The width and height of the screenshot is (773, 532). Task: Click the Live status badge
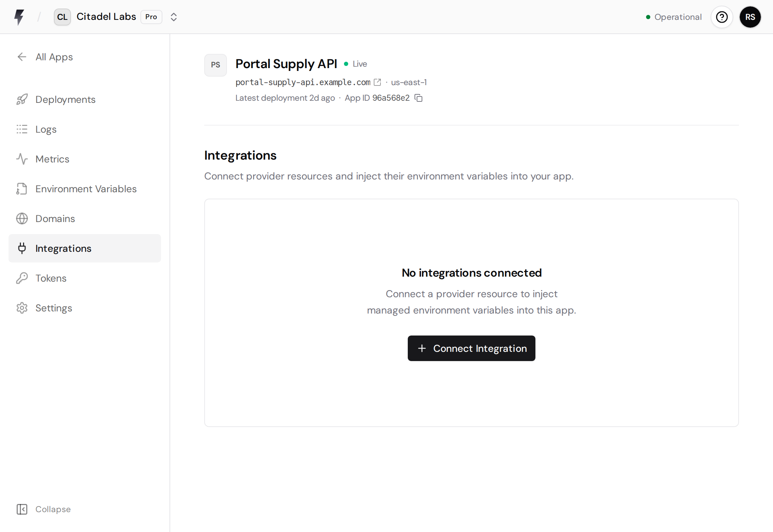(356, 64)
